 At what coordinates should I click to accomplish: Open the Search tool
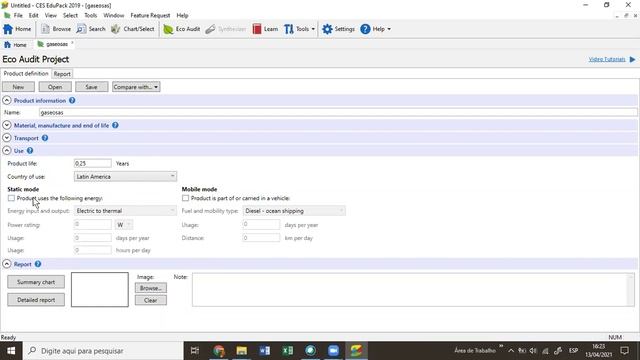pos(91,29)
